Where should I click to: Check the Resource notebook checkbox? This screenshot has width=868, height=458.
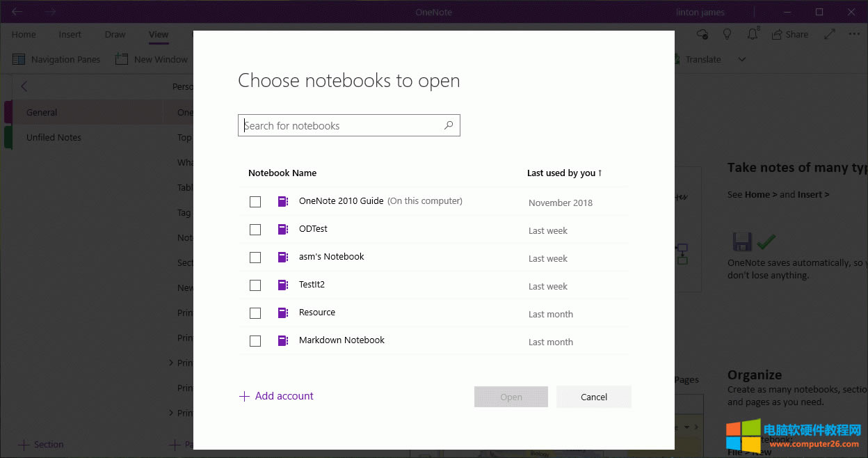click(x=255, y=313)
